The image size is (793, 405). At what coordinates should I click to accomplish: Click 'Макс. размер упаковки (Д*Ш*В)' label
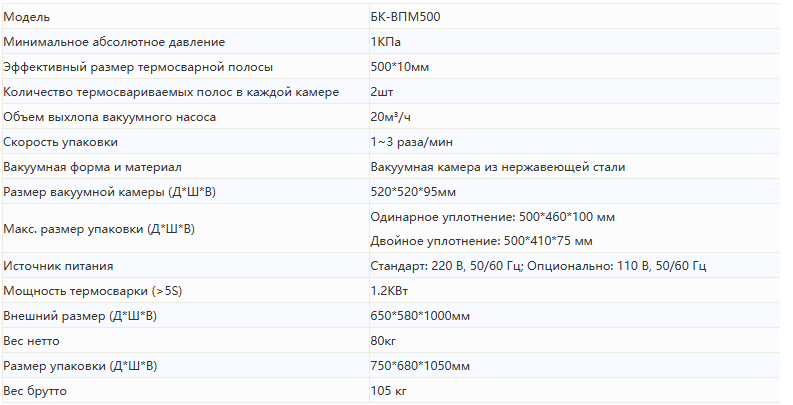click(99, 229)
